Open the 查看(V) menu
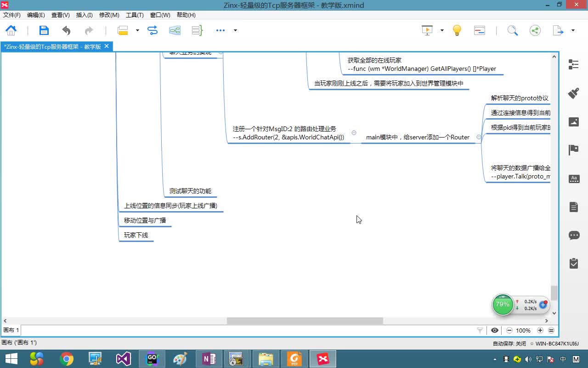The image size is (588, 368). point(60,15)
